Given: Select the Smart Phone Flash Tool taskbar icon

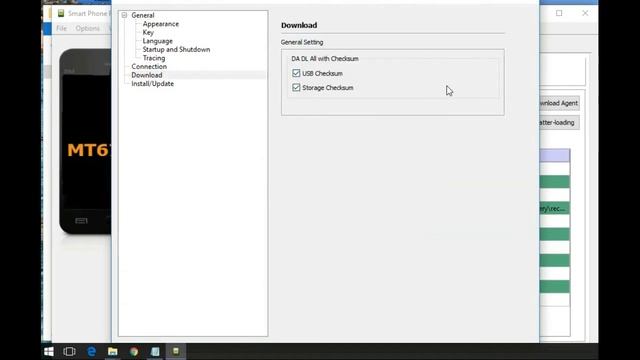Looking at the screenshot, I should [176, 351].
